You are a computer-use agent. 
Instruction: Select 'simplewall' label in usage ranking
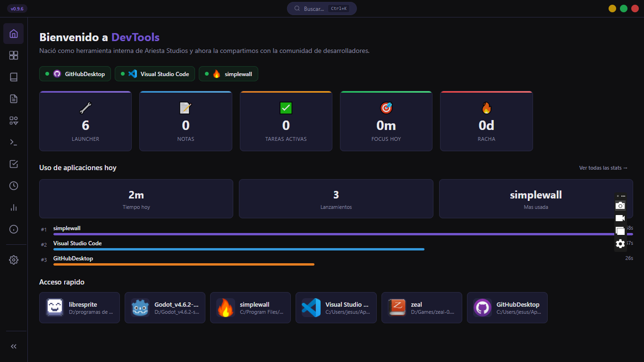tap(67, 228)
